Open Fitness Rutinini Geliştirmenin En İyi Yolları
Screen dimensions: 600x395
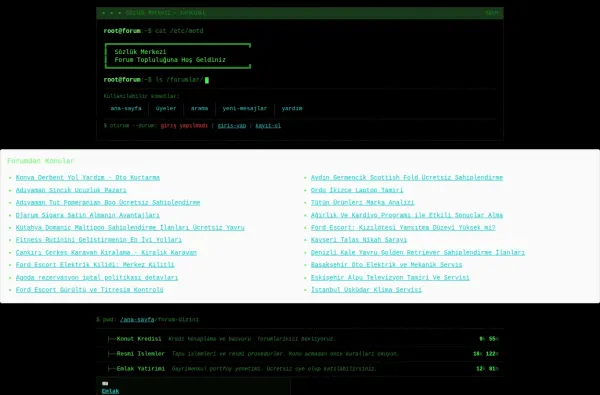coord(99,240)
